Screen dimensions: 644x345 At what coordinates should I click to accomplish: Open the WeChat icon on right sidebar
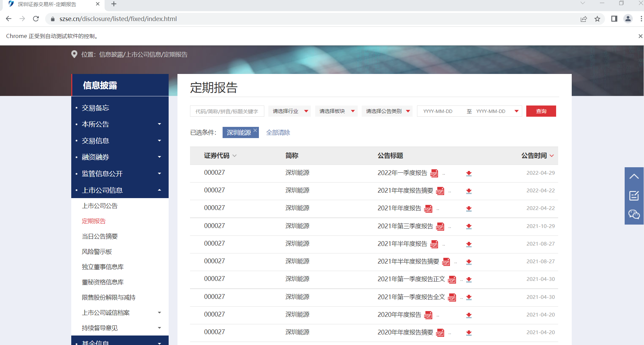click(634, 214)
